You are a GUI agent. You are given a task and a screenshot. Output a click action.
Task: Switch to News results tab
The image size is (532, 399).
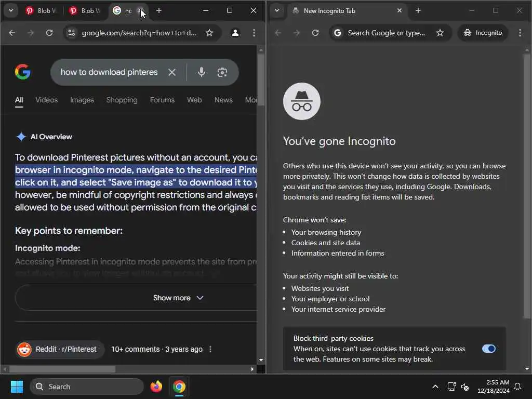pyautogui.click(x=223, y=100)
